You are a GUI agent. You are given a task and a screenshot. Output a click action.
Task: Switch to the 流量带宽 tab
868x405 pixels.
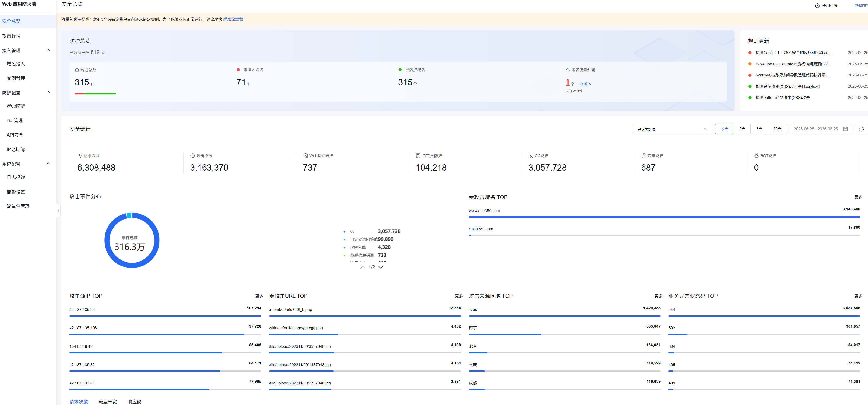pos(108,402)
